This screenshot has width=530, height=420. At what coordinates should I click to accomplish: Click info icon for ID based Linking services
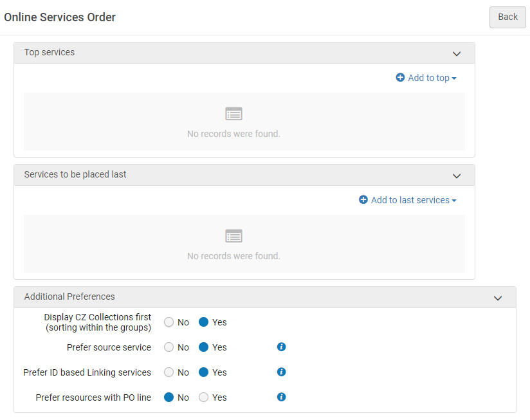click(x=281, y=372)
